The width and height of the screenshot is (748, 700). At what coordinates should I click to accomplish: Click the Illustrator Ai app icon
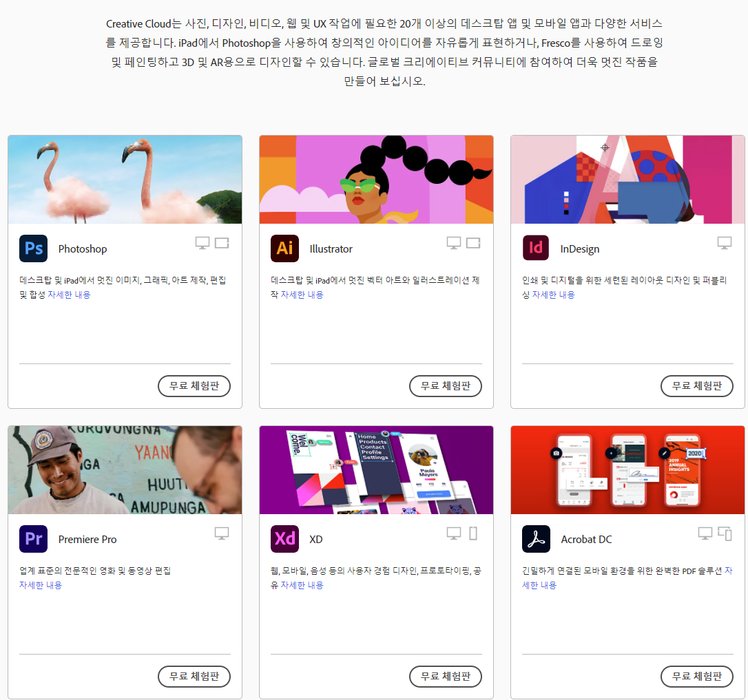284,248
